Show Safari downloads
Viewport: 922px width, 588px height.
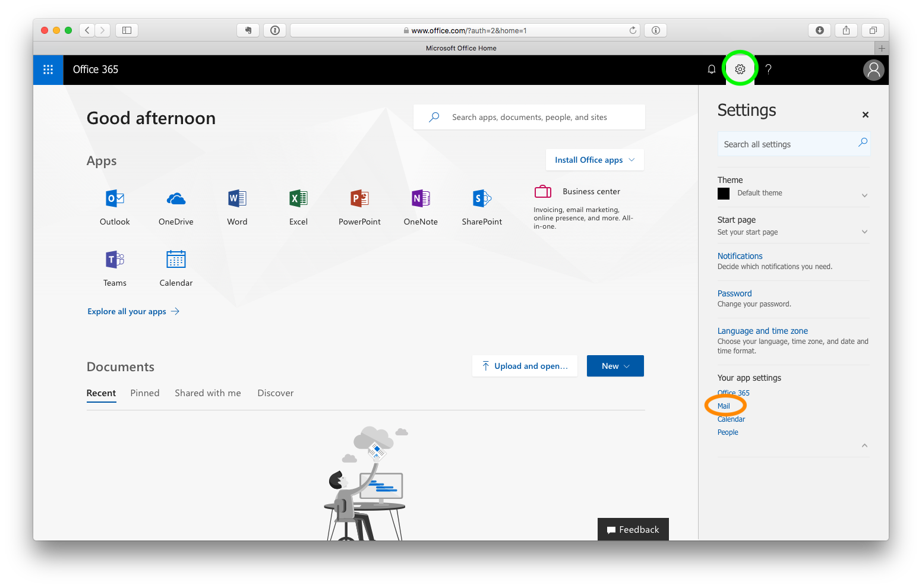point(820,30)
